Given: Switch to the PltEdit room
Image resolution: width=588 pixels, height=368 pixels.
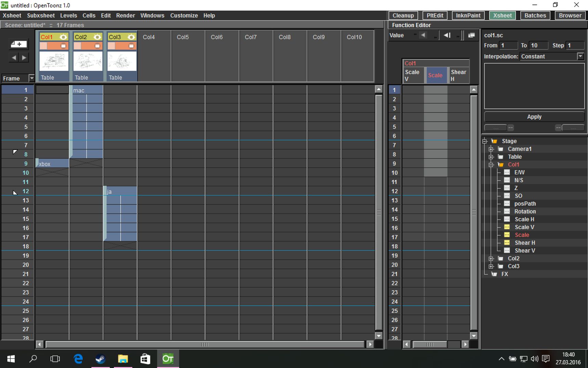Looking at the screenshot, I should click(435, 15).
